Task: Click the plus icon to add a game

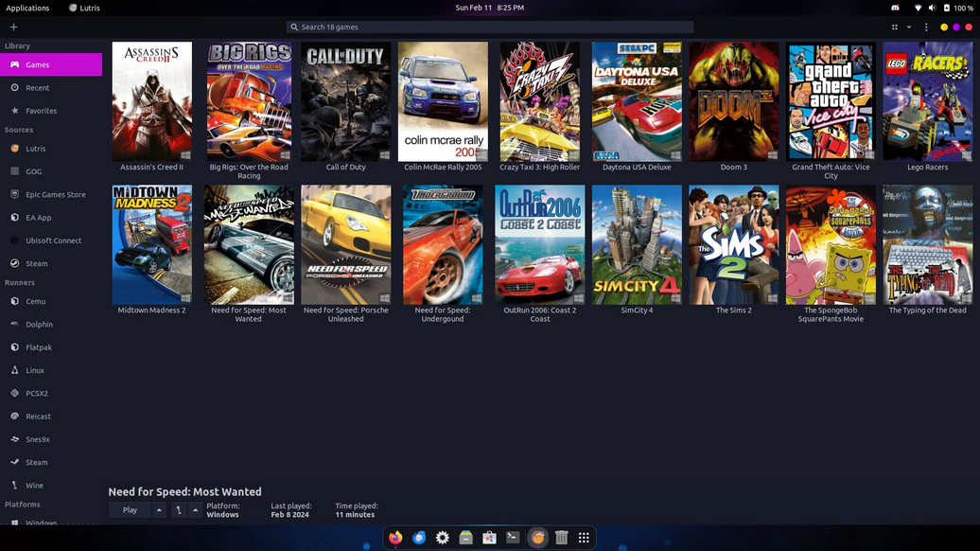Action: 14,27
